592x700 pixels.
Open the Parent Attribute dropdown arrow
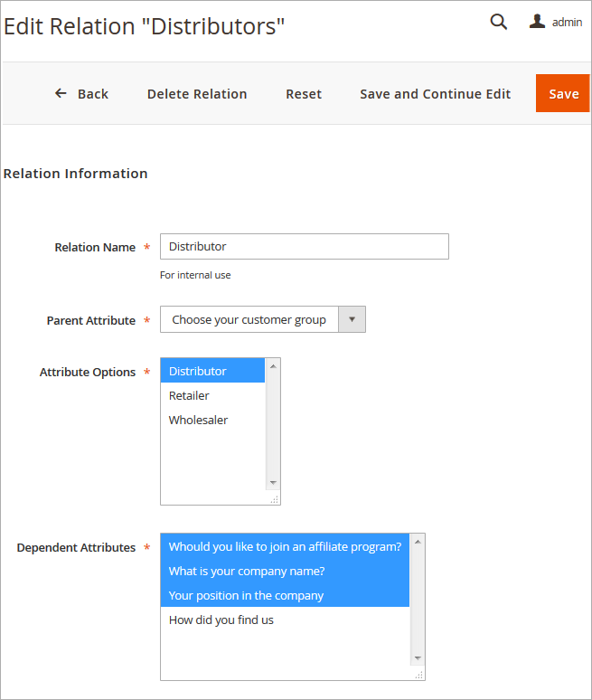(x=352, y=319)
